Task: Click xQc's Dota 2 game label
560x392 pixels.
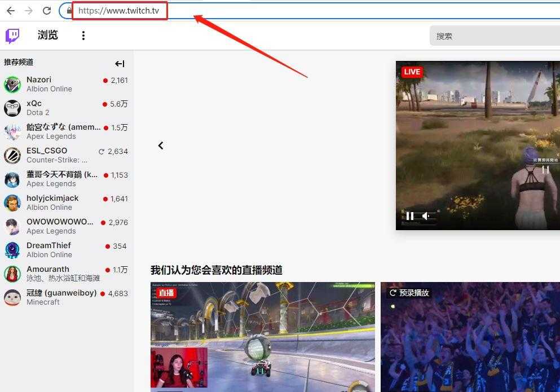Action: [x=38, y=113]
